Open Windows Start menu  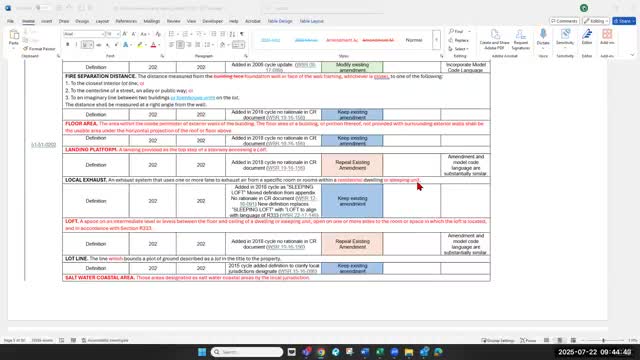click(x=202, y=352)
